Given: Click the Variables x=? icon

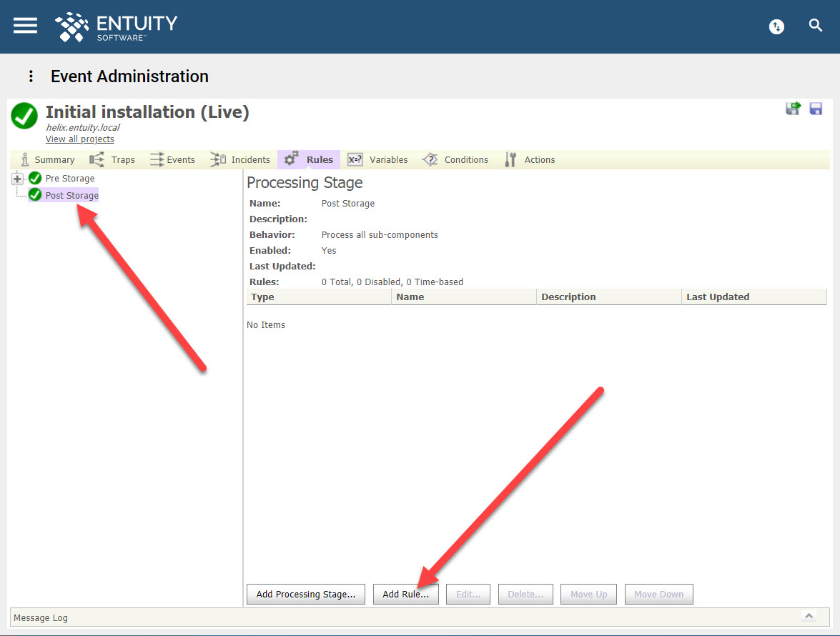Looking at the screenshot, I should (x=355, y=159).
